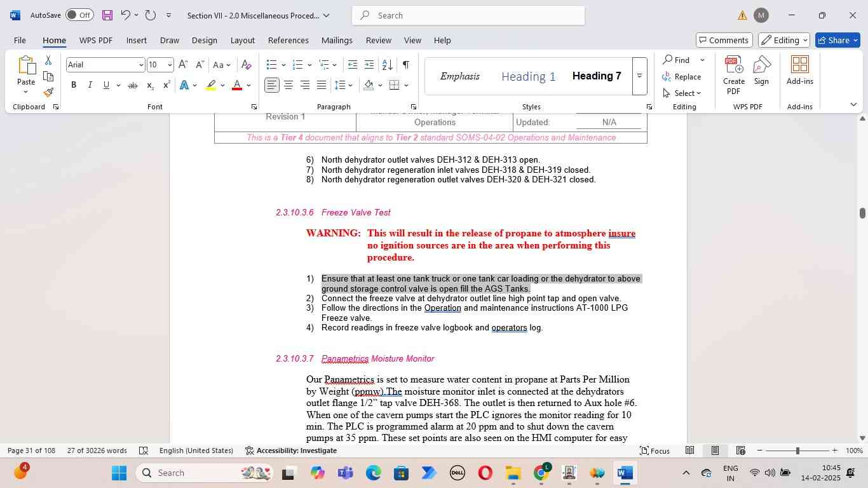The height and width of the screenshot is (488, 868).
Task: Align the text to the left
Action: [x=272, y=85]
